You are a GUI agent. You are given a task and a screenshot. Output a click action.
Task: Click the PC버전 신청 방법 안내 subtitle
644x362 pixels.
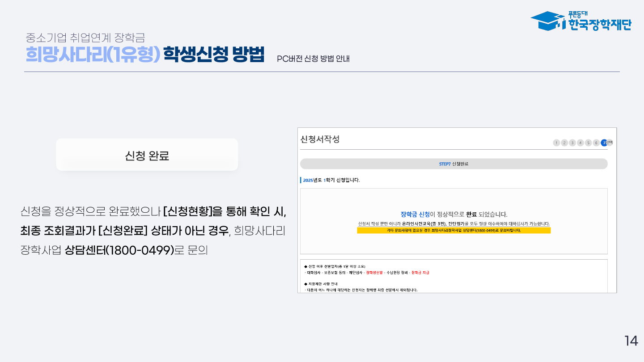pyautogui.click(x=313, y=59)
